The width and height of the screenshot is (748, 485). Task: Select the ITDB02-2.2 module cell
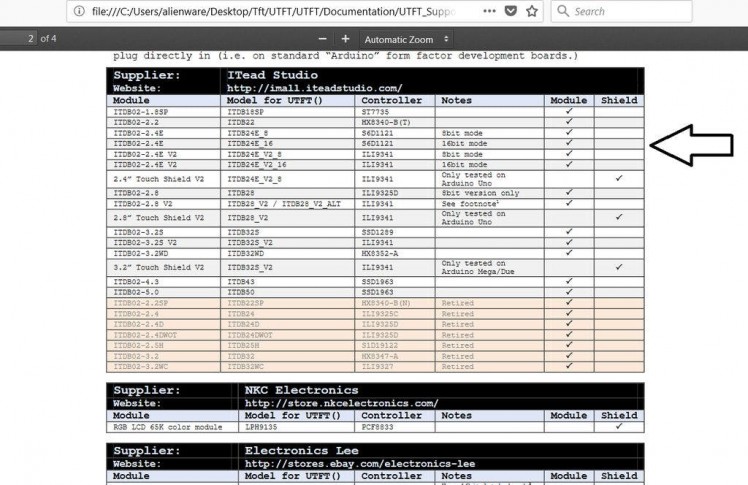point(163,123)
